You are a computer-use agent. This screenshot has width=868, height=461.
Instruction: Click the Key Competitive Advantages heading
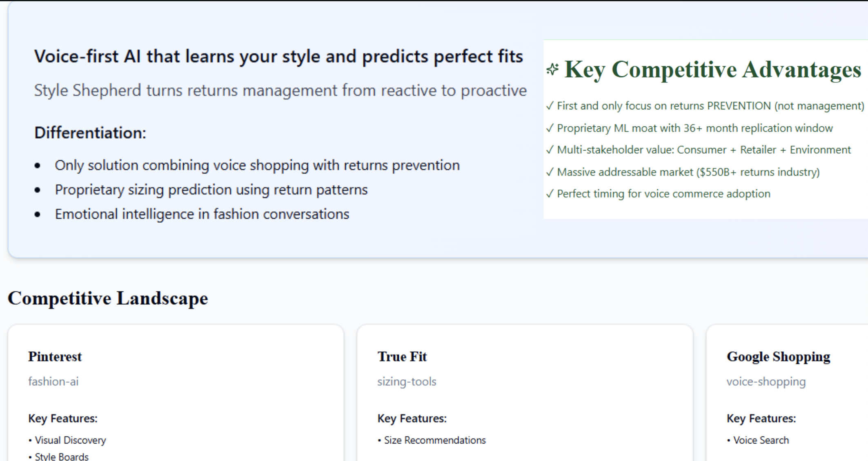click(x=712, y=69)
